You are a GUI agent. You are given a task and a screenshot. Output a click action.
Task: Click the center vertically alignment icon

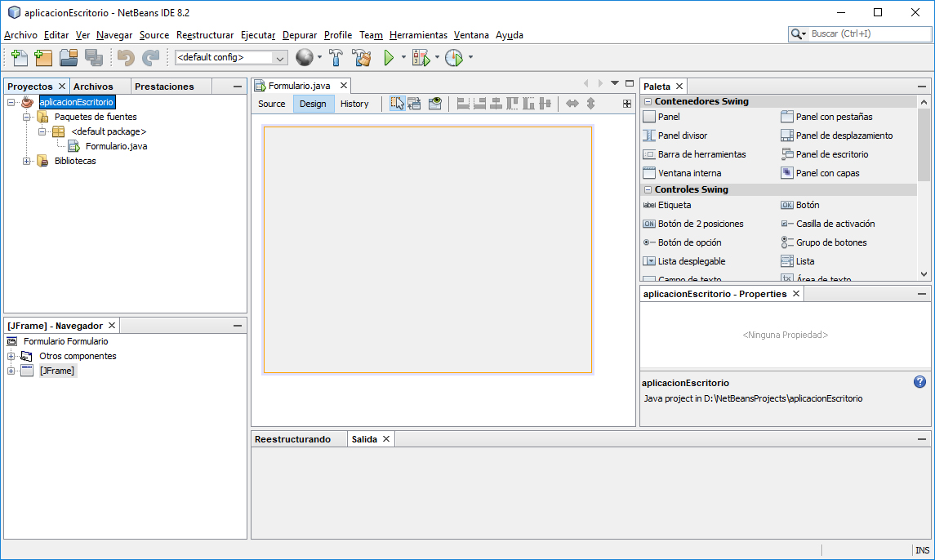pyautogui.click(x=545, y=103)
